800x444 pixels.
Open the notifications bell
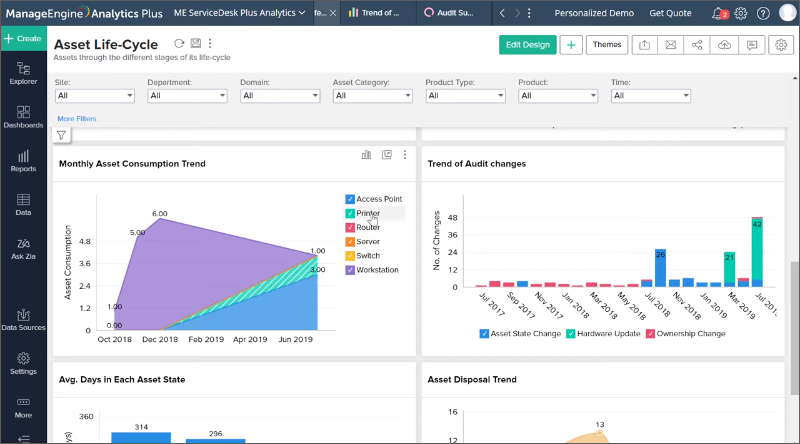coord(719,13)
